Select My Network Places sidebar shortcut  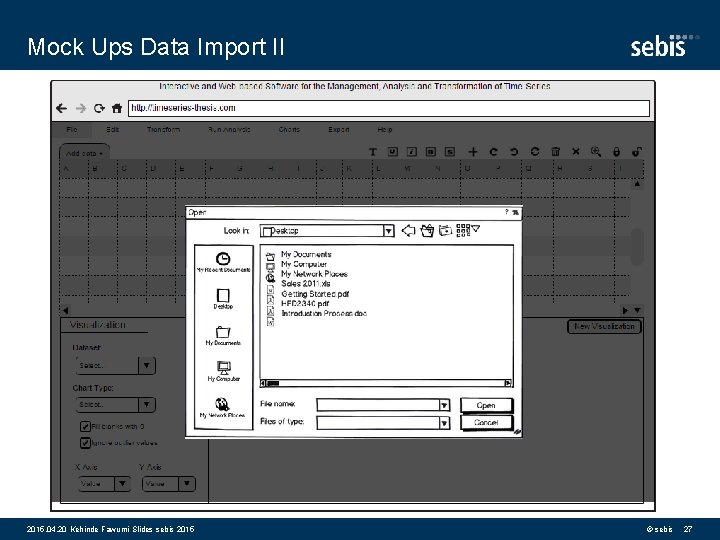point(222,408)
